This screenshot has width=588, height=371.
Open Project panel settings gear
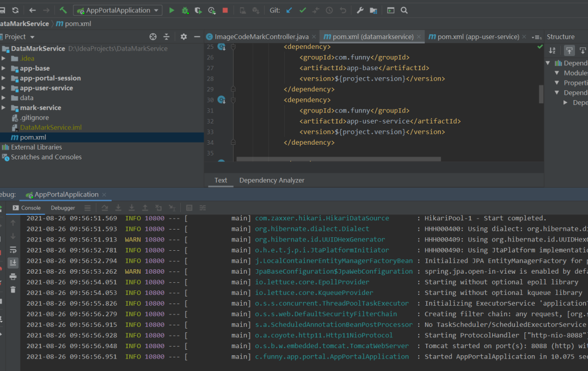click(183, 37)
